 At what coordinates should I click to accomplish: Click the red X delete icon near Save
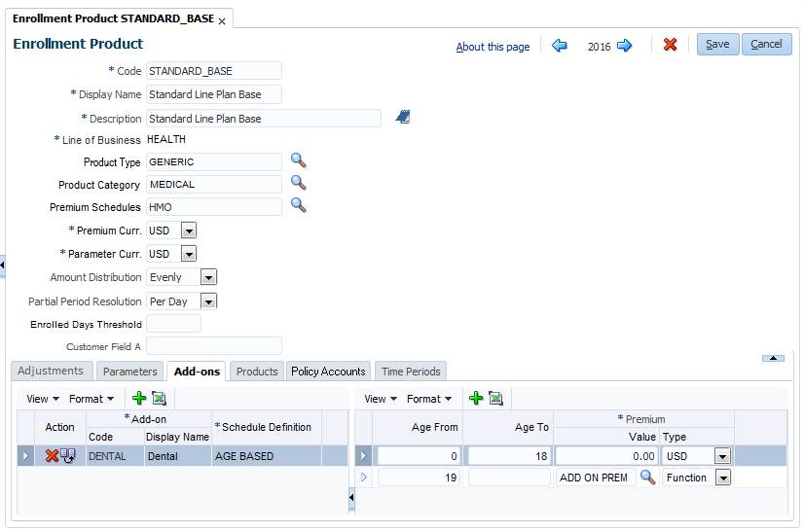coord(670,45)
